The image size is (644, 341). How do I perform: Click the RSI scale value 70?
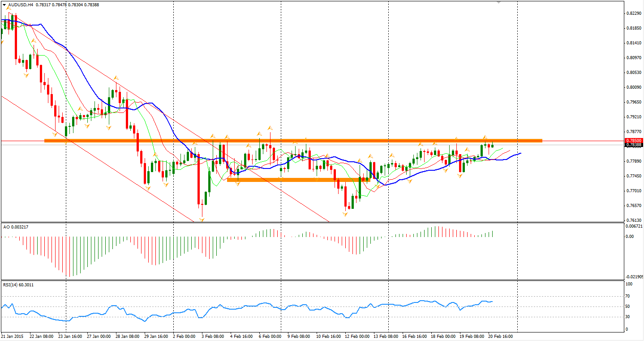coord(628,297)
